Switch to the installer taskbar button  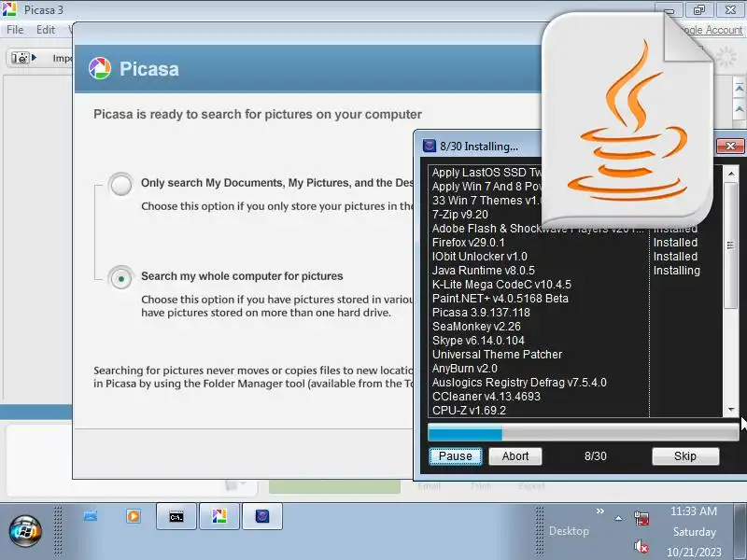tap(262, 516)
